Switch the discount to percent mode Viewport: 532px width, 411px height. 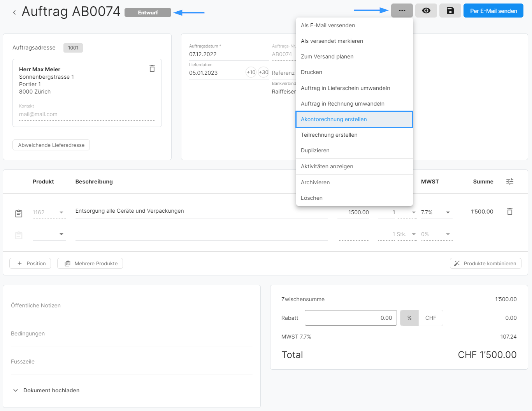click(x=409, y=318)
